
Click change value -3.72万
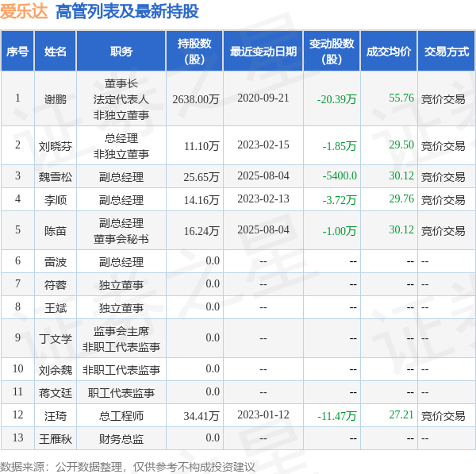coord(340,200)
